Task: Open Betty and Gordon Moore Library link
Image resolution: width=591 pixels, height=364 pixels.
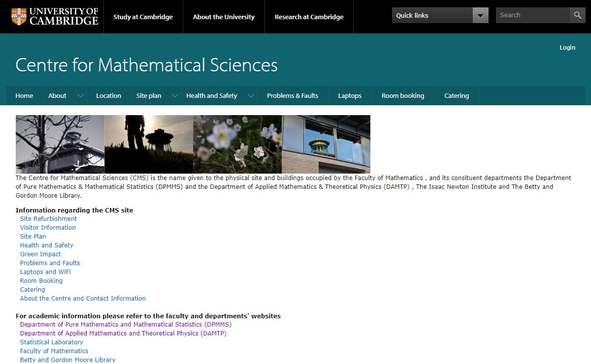Action: click(67, 360)
